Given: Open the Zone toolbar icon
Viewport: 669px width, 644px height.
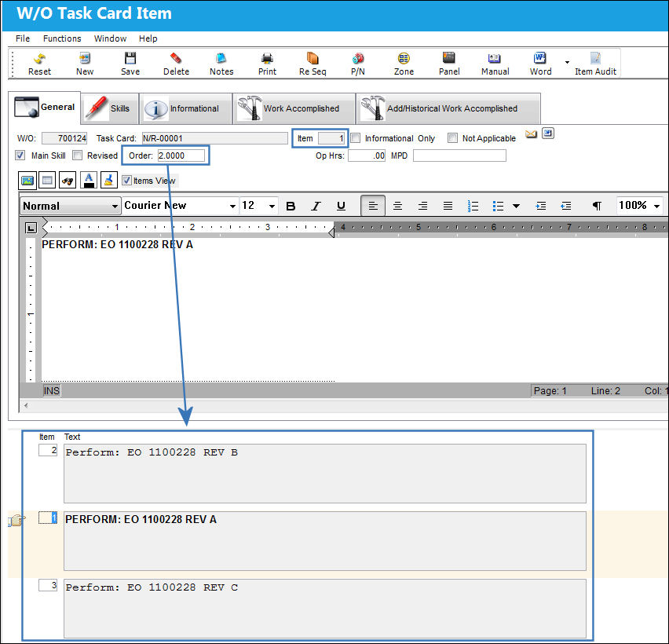Looking at the screenshot, I should click(404, 64).
